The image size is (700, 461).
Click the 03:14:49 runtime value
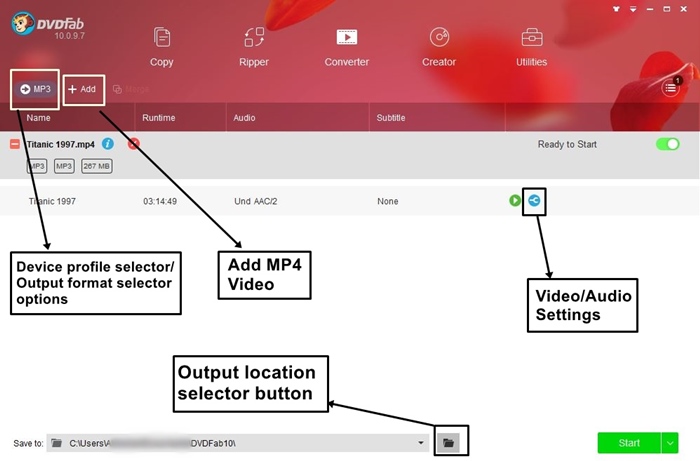pos(160,201)
